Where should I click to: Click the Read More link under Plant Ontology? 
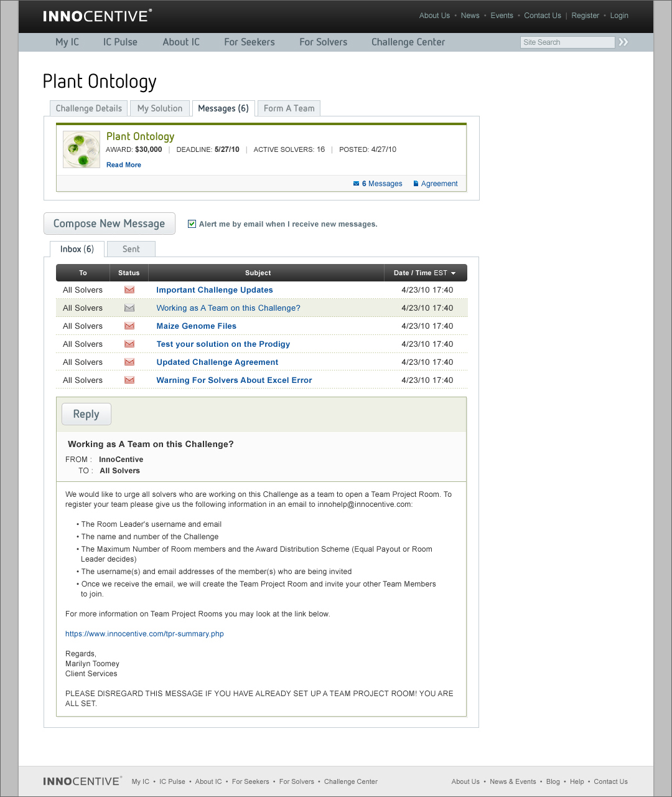124,165
